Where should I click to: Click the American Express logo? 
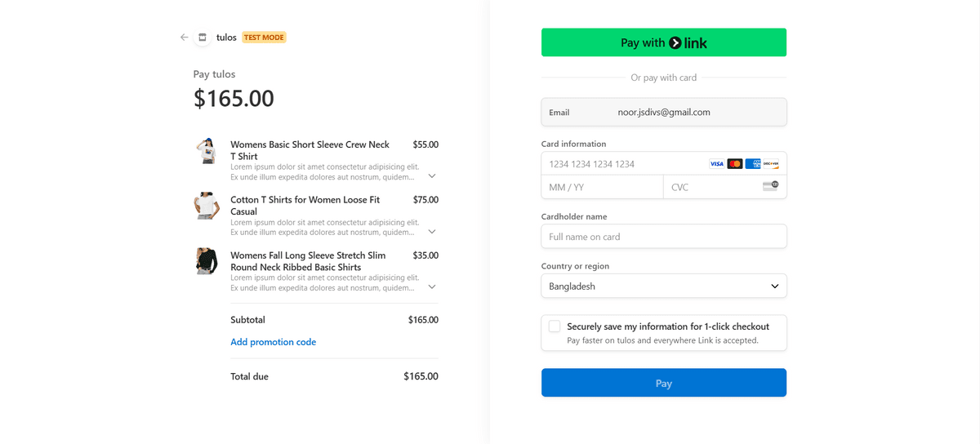tap(753, 164)
